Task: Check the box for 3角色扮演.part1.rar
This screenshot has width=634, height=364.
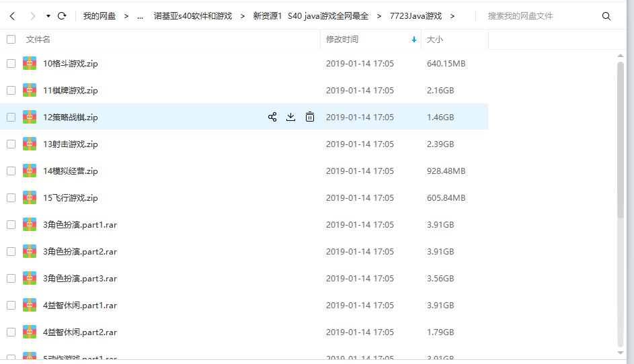Action: click(x=11, y=224)
